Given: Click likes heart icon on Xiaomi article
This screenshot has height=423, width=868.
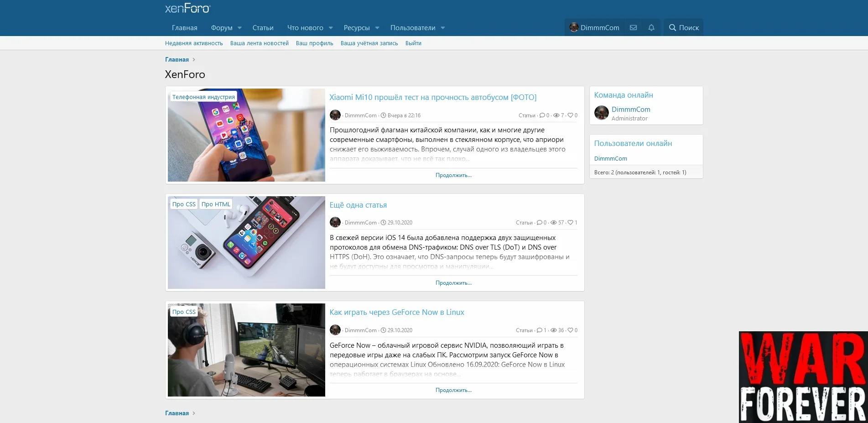Looking at the screenshot, I should pyautogui.click(x=570, y=115).
